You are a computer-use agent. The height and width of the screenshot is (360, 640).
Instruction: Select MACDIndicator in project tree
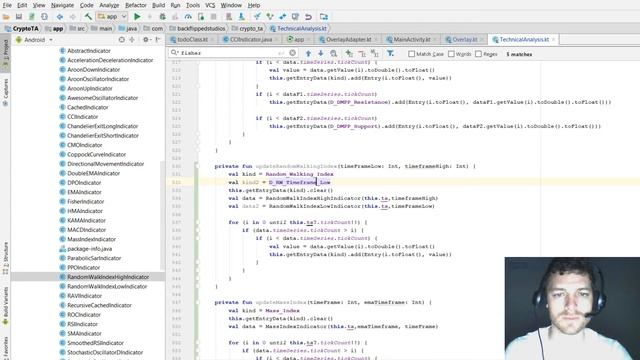(87, 230)
